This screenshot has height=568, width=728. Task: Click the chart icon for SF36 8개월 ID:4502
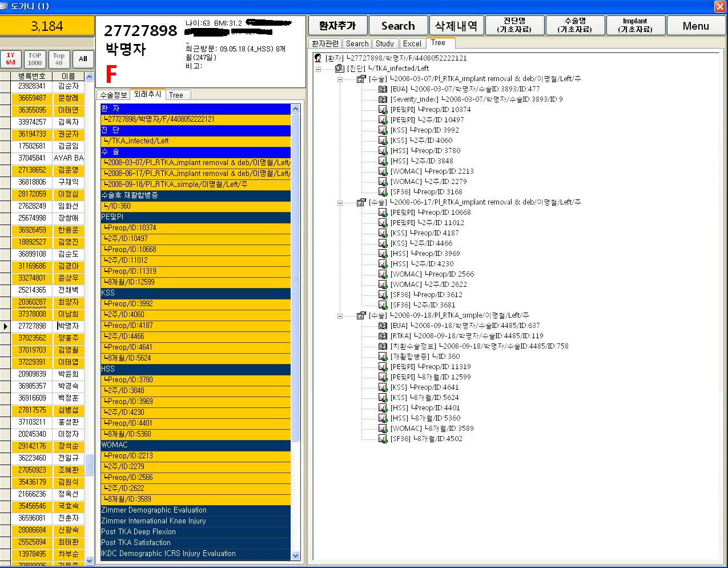click(383, 439)
